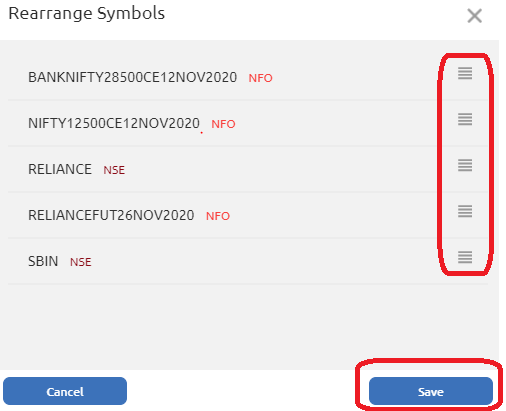This screenshot has height=411, width=506.
Task: Click the RELIANCE symbol name
Action: pos(60,169)
